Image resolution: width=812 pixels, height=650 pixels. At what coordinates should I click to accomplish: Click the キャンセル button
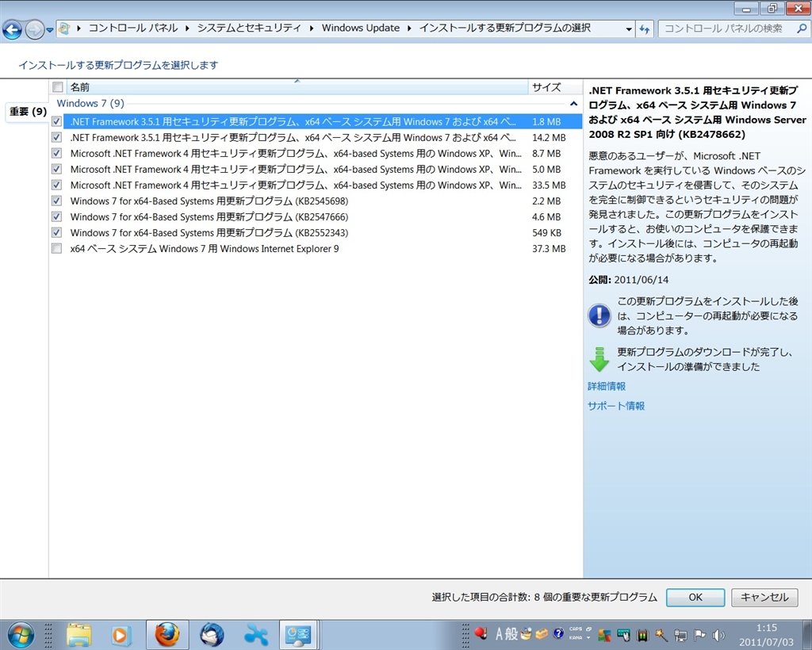[764, 597]
